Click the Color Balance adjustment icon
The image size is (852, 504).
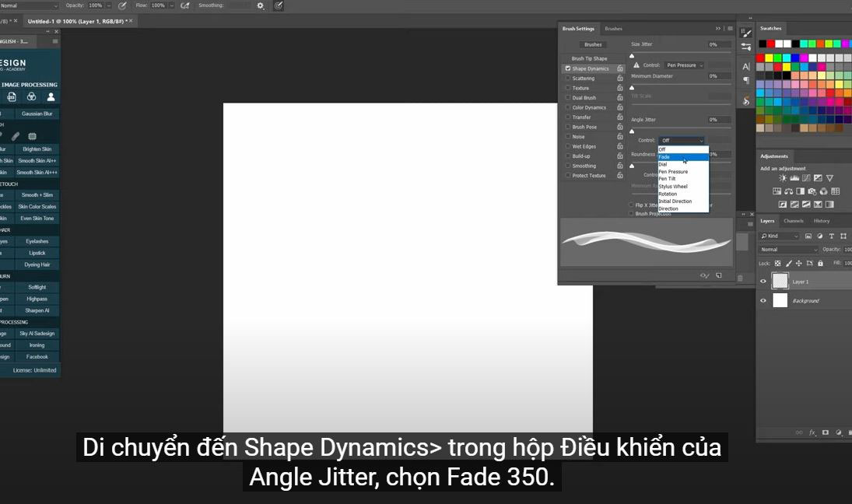click(x=788, y=191)
